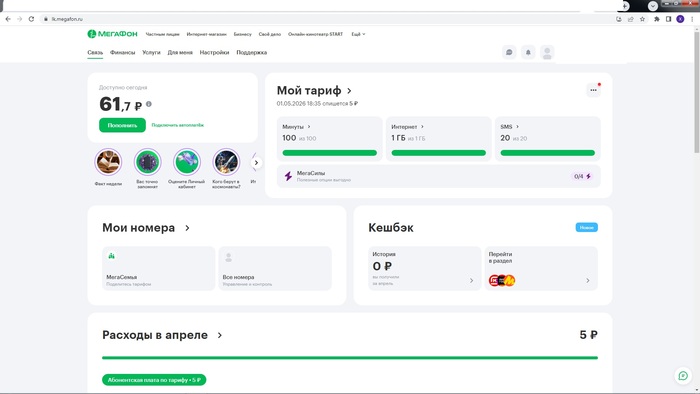
Task: Click the cashback partner logos icon
Action: click(502, 280)
